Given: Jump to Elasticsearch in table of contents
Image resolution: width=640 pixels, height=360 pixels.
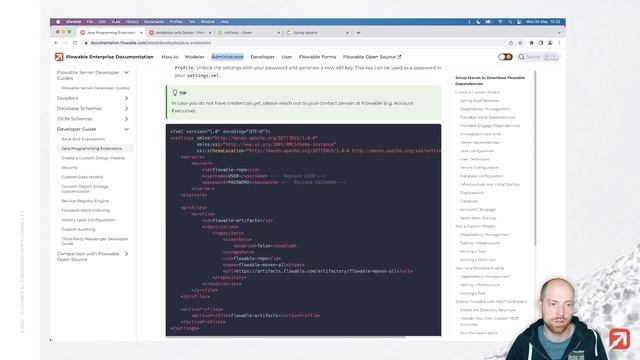Looking at the screenshot, I should coord(472,193).
